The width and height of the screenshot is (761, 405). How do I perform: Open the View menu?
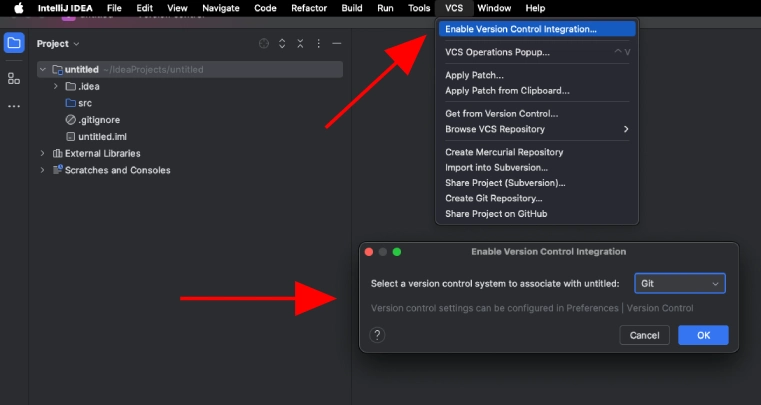click(177, 8)
